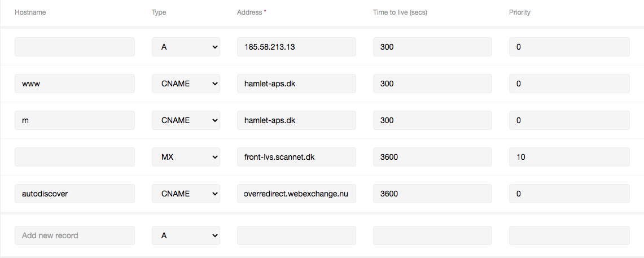
Task: Change the MX record type dropdown
Action: click(x=186, y=157)
